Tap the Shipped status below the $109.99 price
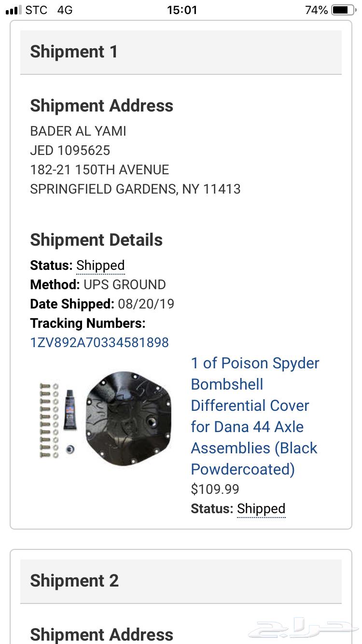362x644 pixels. (x=261, y=509)
